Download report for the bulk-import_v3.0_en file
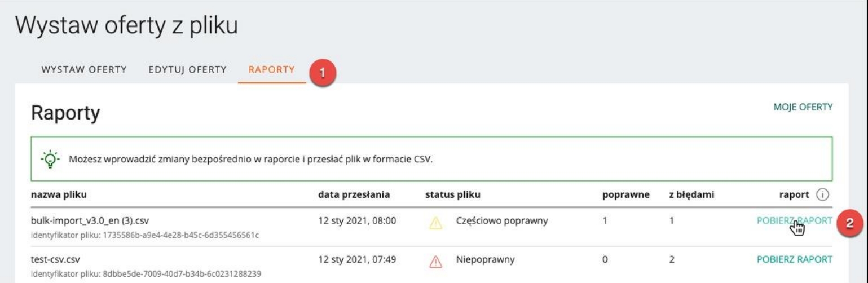This screenshot has height=283, width=868. tap(794, 221)
